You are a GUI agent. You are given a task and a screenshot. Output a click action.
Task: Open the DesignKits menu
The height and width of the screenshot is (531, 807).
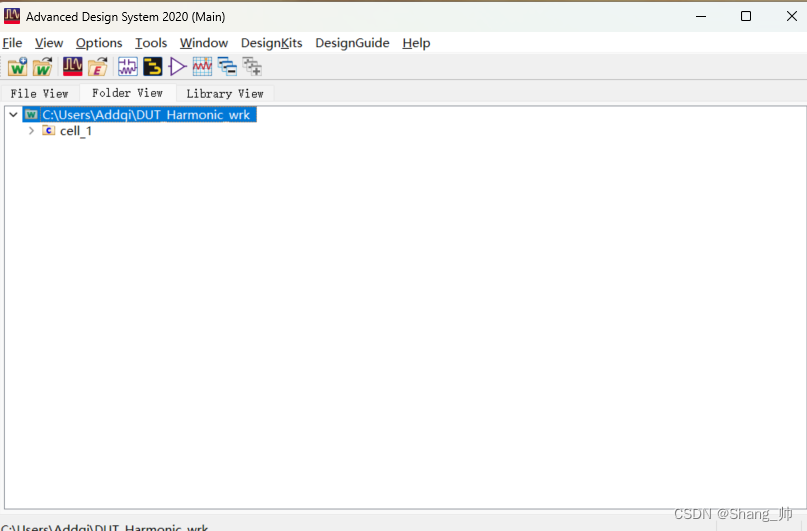coord(271,43)
